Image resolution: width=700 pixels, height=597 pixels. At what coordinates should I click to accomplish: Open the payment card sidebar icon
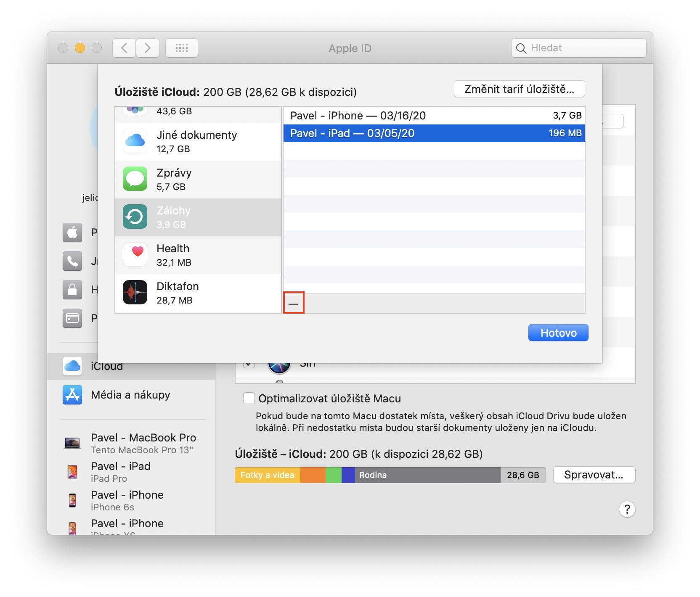(x=72, y=318)
